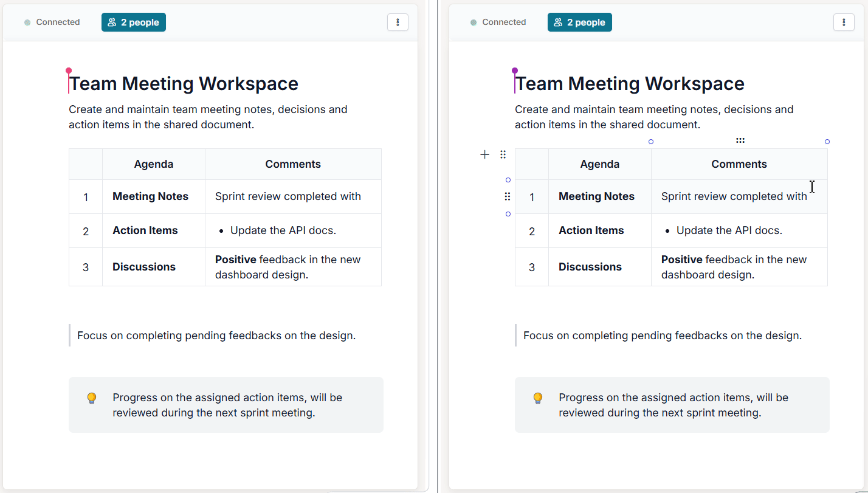Click the 2 people button in left pane

pos(134,22)
